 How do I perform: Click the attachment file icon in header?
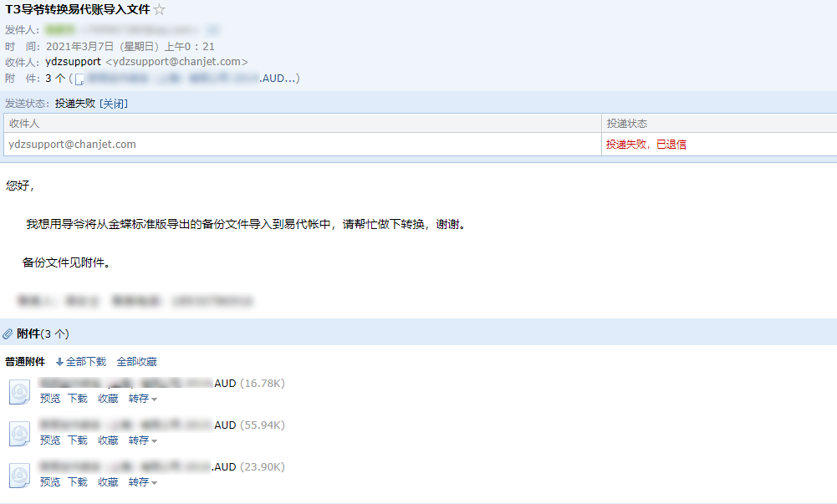click(79, 79)
